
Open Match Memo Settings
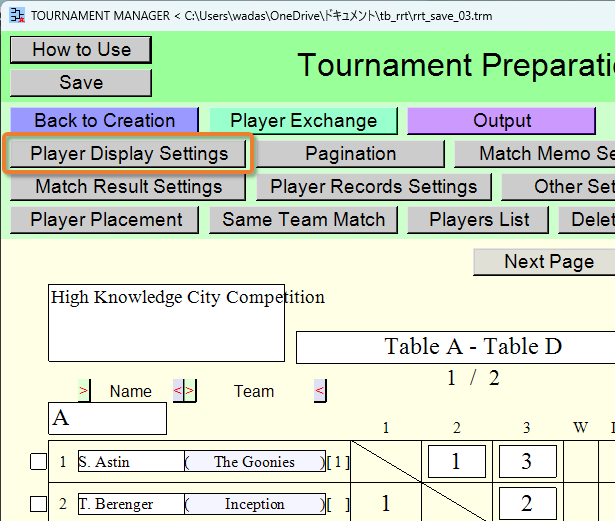(x=535, y=153)
